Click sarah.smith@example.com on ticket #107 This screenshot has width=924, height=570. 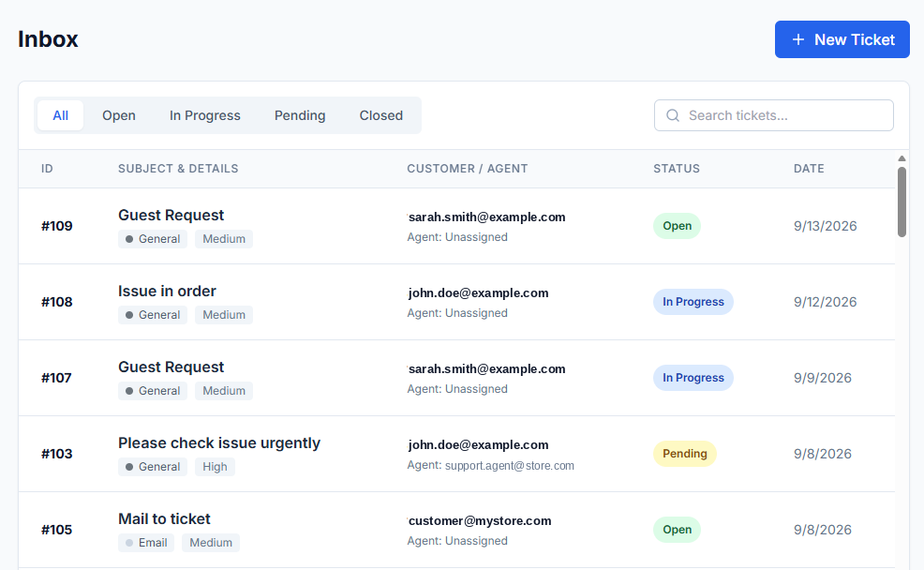(x=486, y=369)
